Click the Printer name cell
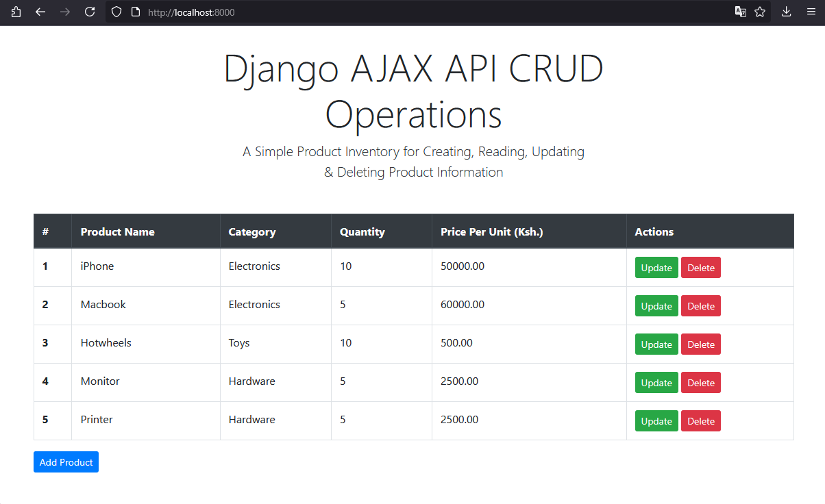The width and height of the screenshot is (825, 504). [x=146, y=421]
